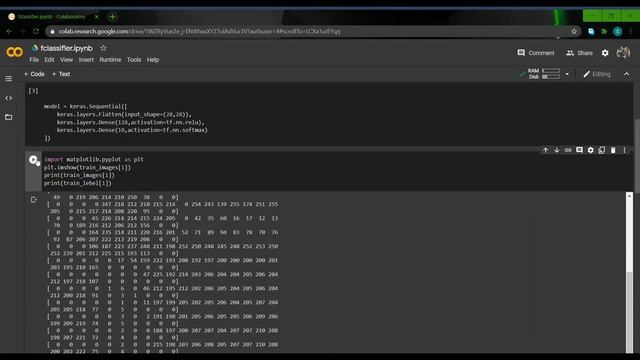Share the notebook

pyautogui.click(x=580, y=53)
